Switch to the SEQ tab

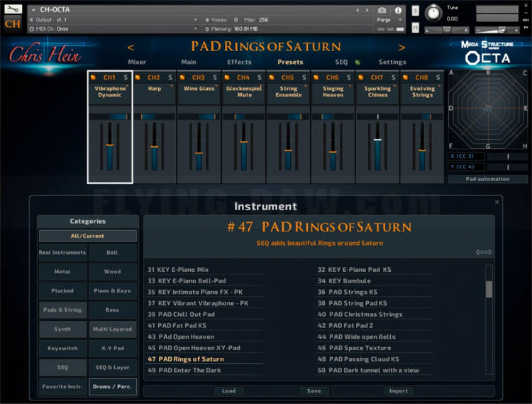pos(341,62)
